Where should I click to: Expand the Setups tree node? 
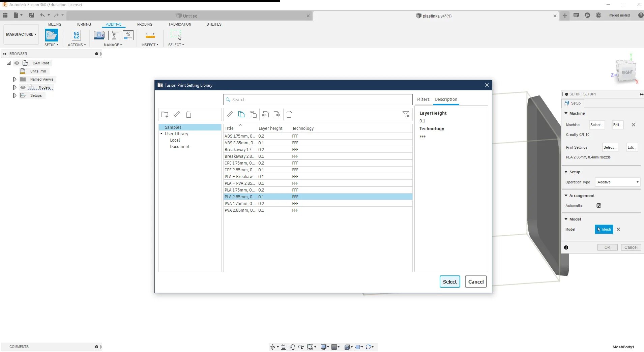(14, 95)
